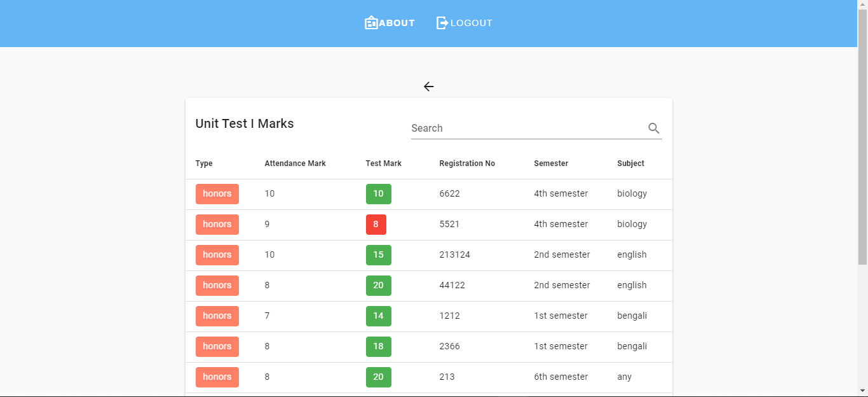Click the back arrow above the marks table
868x397 pixels.
(x=428, y=86)
